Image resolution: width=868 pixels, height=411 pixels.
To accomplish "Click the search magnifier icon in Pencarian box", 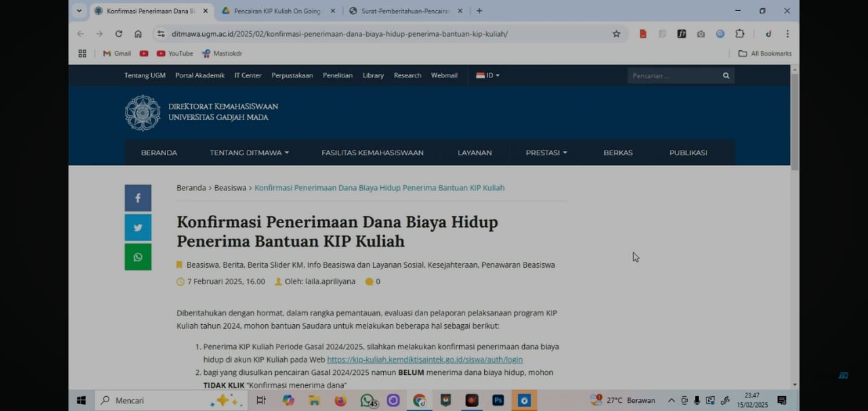I will point(726,76).
